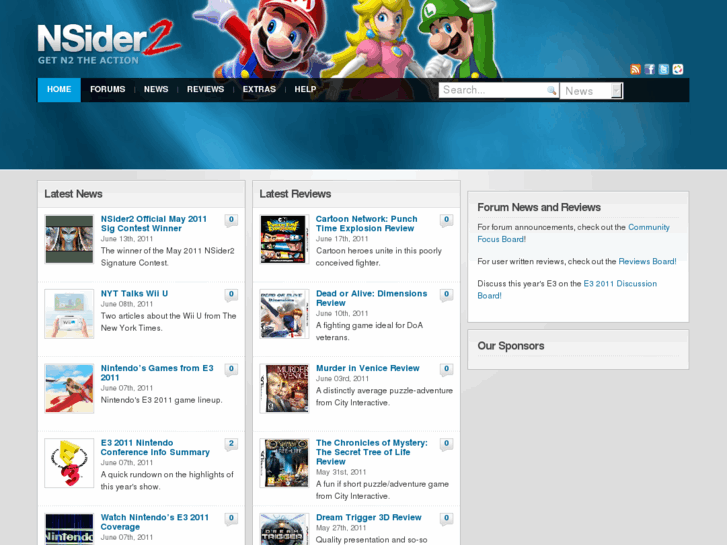
Task: Click the E3 logo thumbnail
Action: [69, 463]
